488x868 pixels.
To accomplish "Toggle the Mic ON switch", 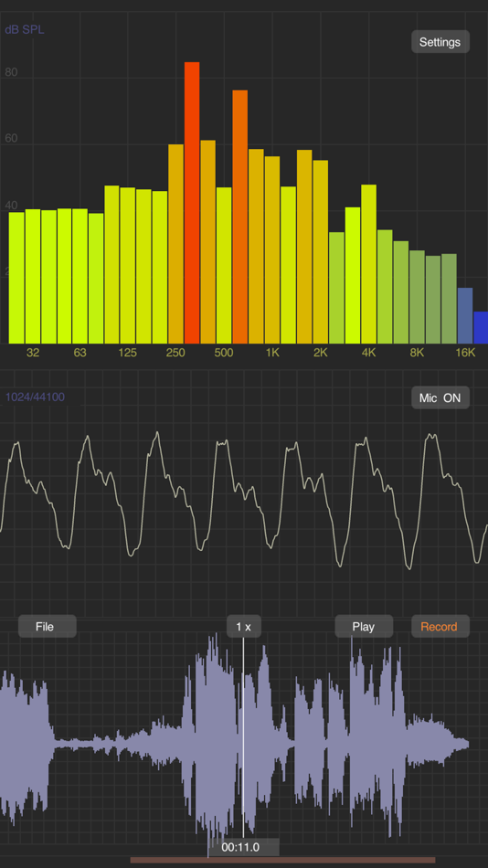I will click(x=440, y=397).
